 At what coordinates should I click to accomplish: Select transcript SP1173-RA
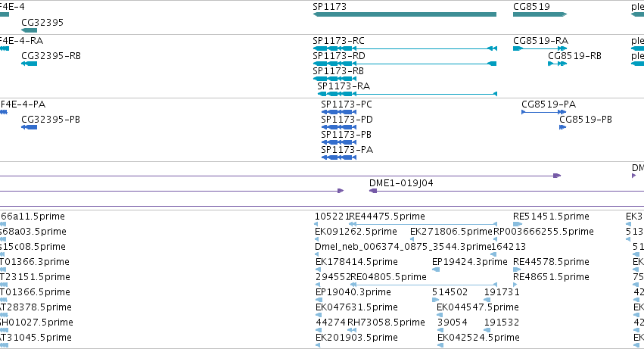pyautogui.click(x=407, y=94)
